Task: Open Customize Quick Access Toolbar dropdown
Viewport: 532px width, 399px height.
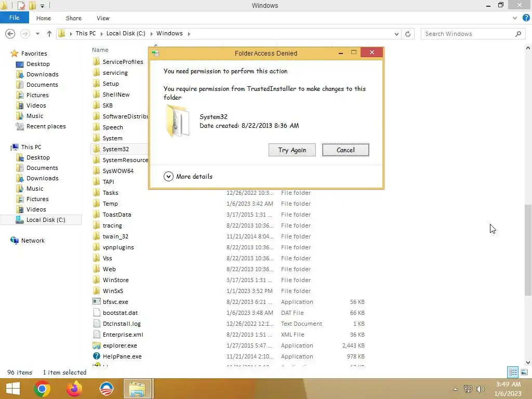Action: point(43,6)
